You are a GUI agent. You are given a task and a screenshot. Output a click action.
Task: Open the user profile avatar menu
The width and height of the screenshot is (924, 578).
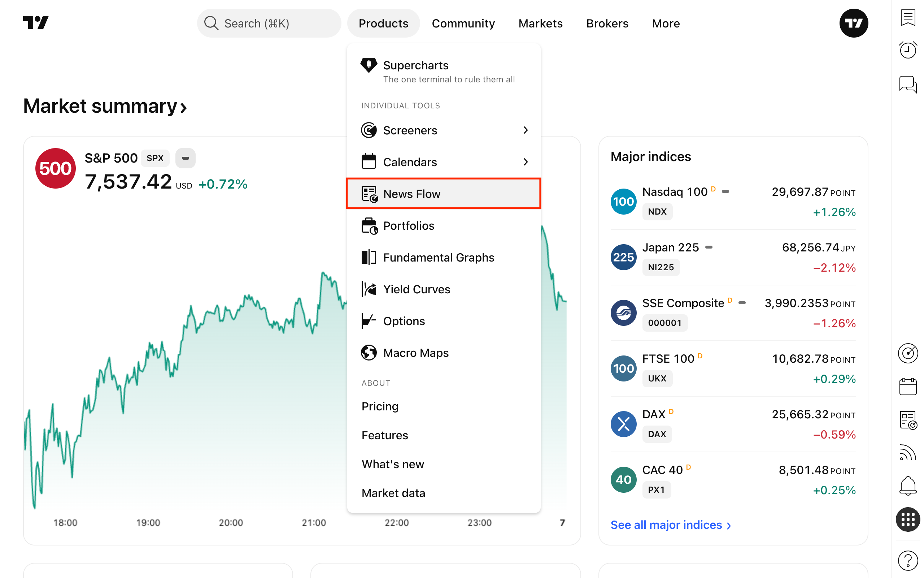(853, 23)
